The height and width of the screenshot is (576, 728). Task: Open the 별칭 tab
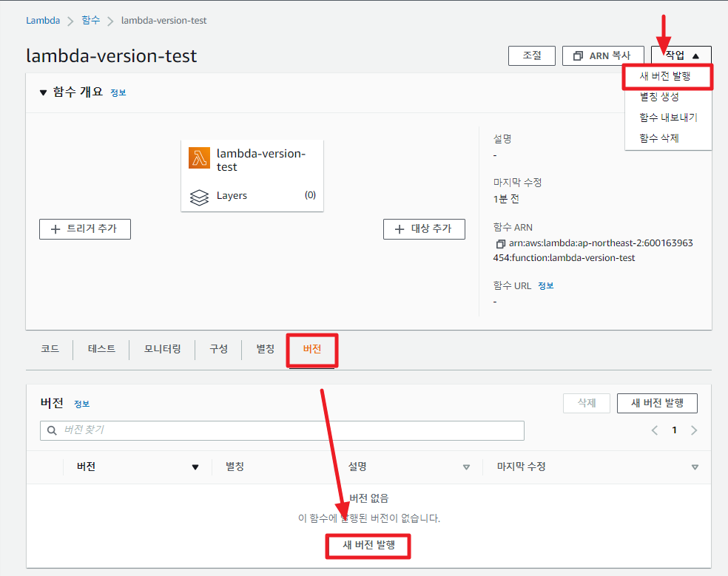265,348
